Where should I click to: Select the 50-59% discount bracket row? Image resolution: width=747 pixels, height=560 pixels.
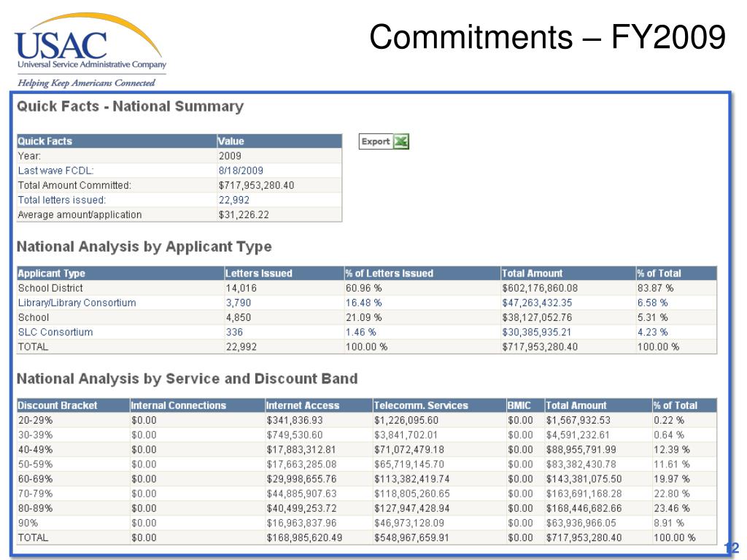[x=366, y=464]
